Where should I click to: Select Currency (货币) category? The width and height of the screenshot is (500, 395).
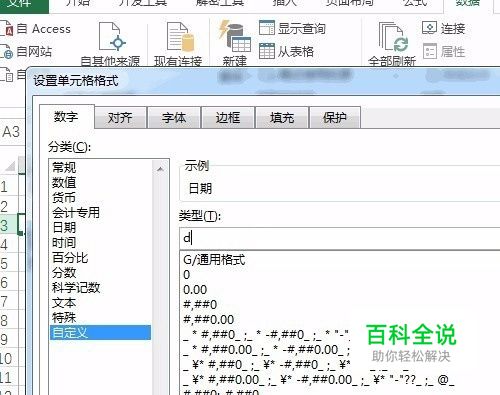100,197
